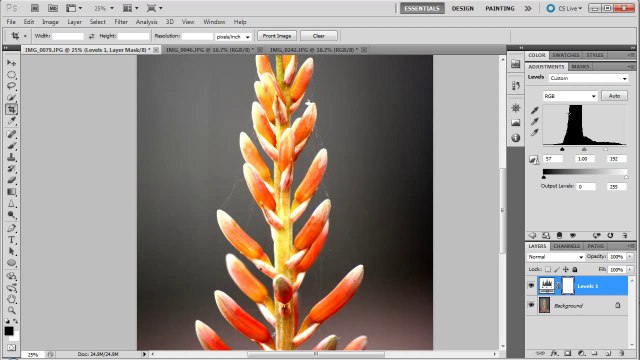Open the Filter menu
This screenshot has height=360, width=640.
tap(121, 22)
